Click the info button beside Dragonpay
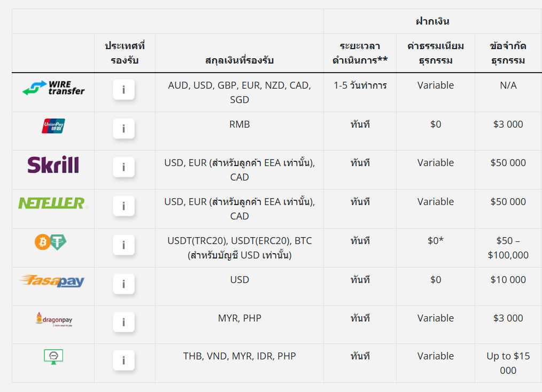The image size is (542, 392). coord(123,323)
